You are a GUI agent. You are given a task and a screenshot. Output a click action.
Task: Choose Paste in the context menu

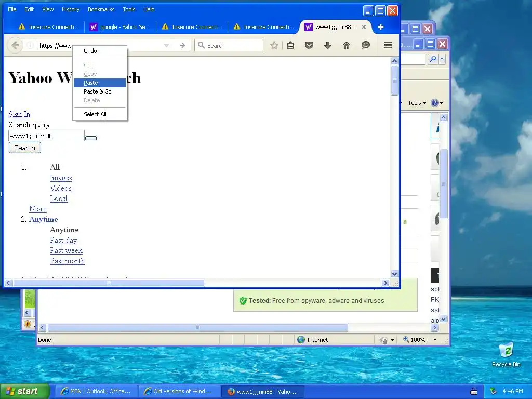pyautogui.click(x=100, y=83)
